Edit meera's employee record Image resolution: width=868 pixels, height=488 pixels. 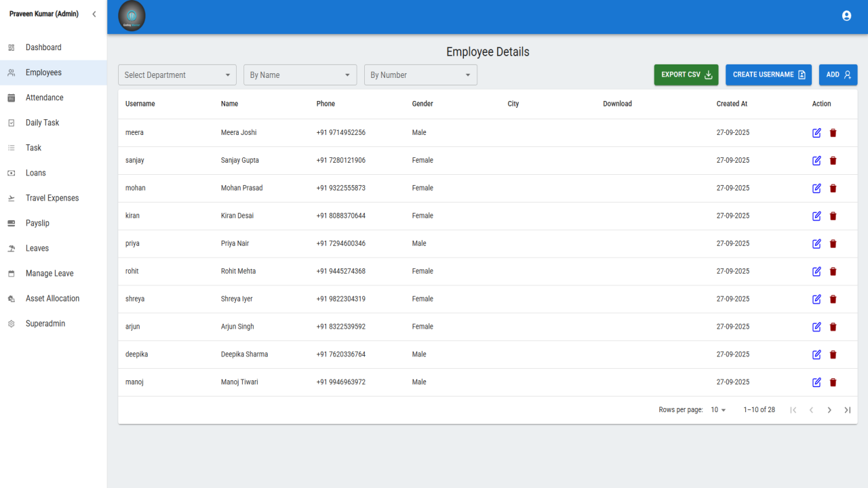[x=816, y=133]
